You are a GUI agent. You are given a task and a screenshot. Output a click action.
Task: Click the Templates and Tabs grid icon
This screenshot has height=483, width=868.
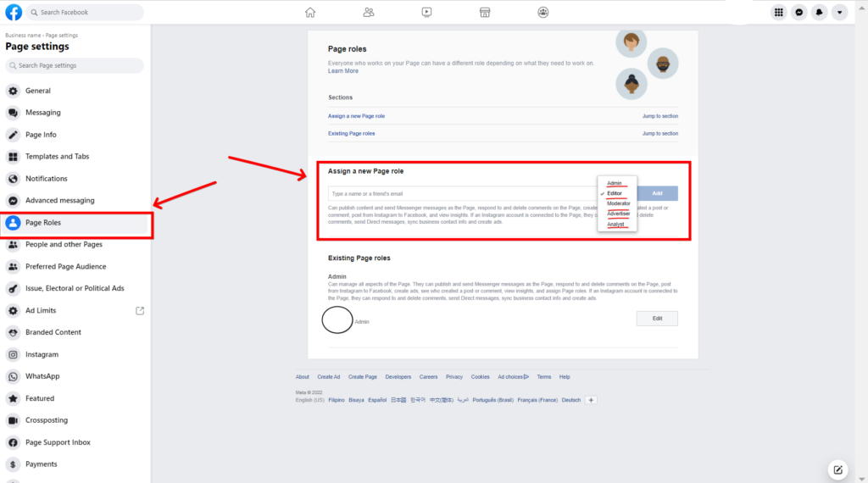coord(14,157)
